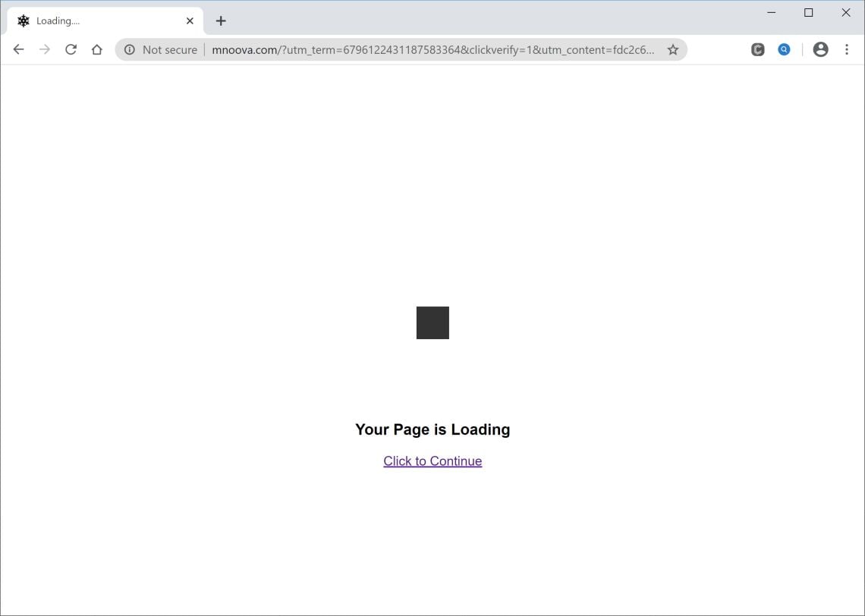Click the dark loading square graphic

432,322
